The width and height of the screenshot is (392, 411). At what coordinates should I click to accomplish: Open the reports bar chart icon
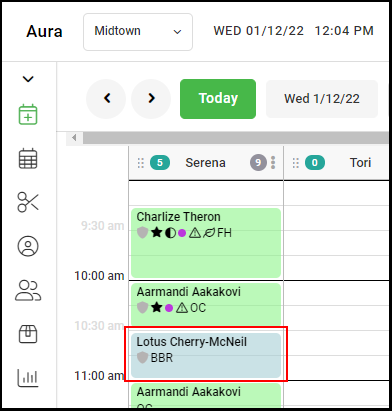[x=28, y=378]
